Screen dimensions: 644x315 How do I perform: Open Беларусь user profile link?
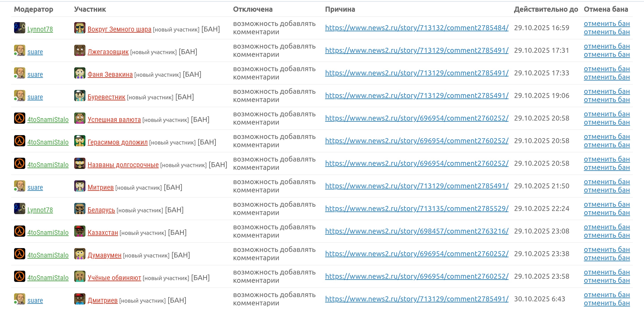coord(101,210)
